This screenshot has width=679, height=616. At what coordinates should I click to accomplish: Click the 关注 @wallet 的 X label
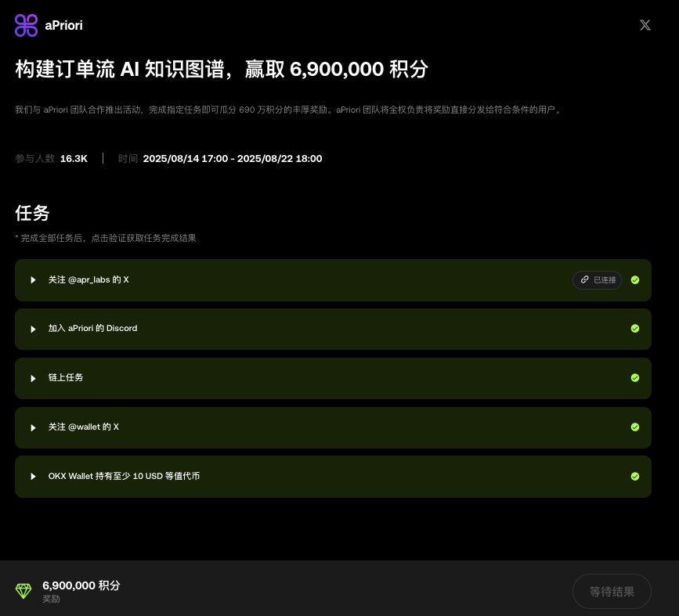pos(84,427)
